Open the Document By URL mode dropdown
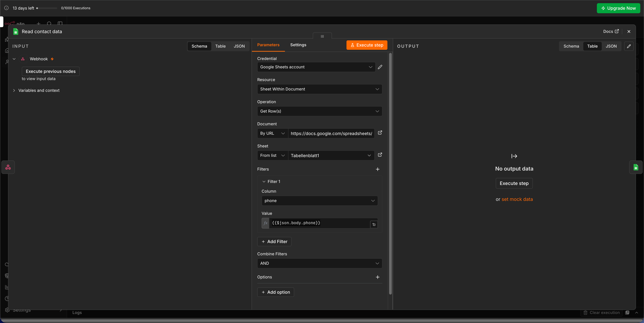Screen dimensions: 644x323 pos(273,133)
